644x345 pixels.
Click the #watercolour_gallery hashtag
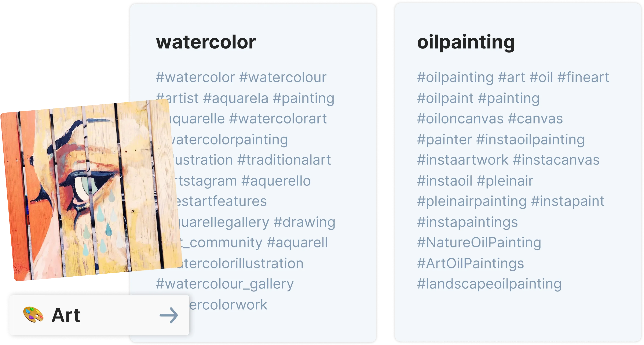pyautogui.click(x=225, y=284)
